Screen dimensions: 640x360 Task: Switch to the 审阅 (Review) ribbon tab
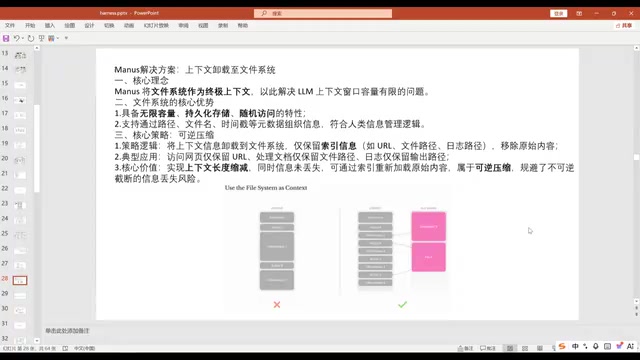click(183, 25)
